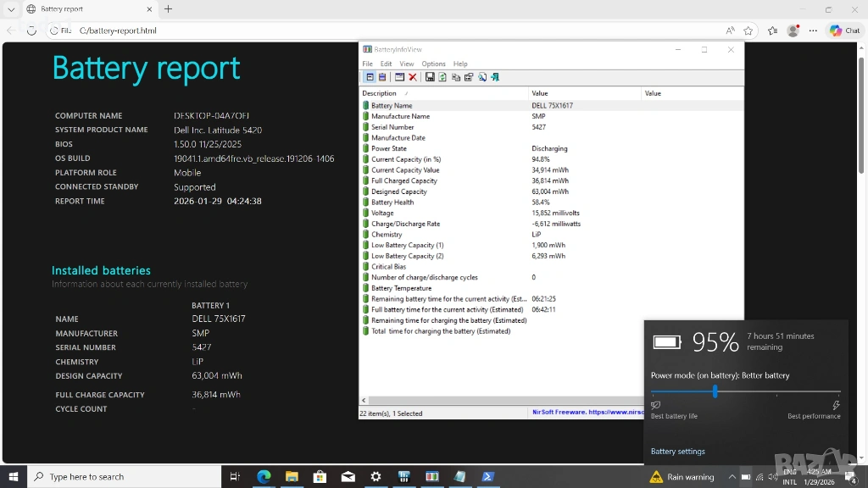The image size is (868, 488).
Task: Click the Exit door icon in toolbar
Action: tap(495, 77)
